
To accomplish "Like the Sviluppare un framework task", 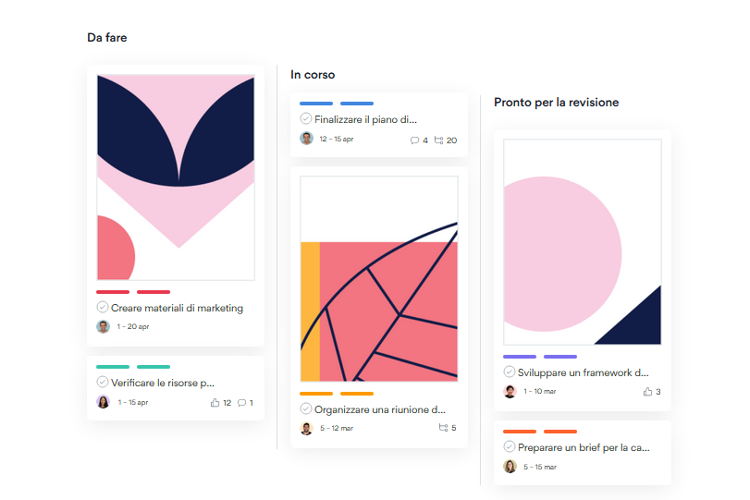I will point(648,391).
